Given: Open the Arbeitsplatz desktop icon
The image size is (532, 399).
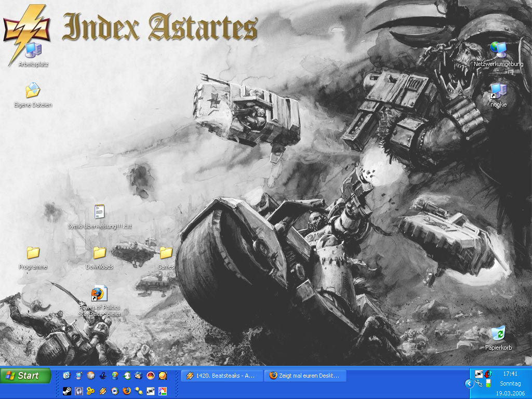Looking at the screenshot, I should (x=33, y=55).
